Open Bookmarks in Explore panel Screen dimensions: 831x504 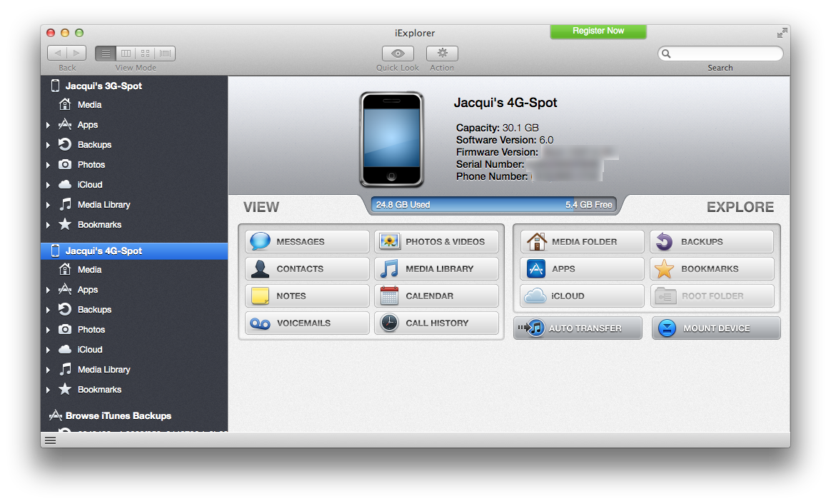tap(712, 268)
